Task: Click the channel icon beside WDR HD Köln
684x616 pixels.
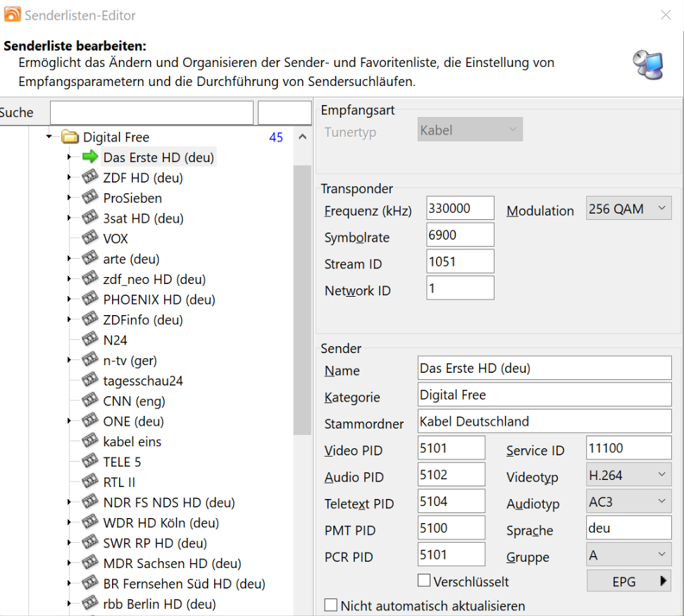Action: [90, 522]
